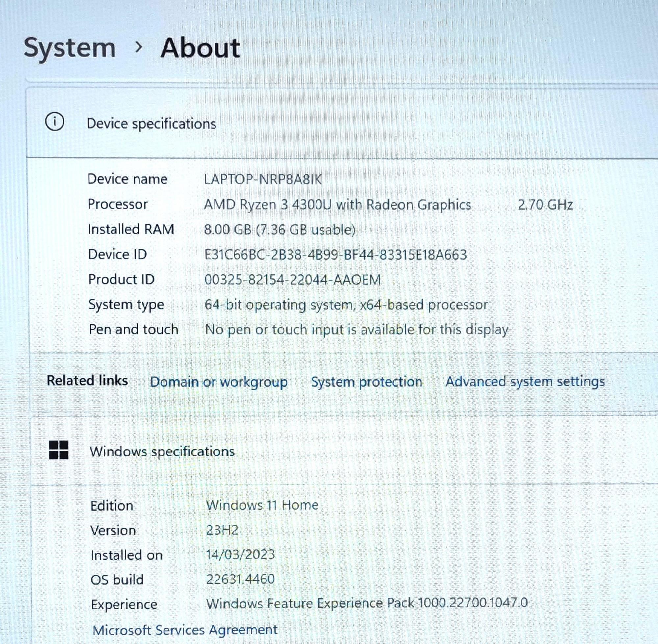Image resolution: width=658 pixels, height=644 pixels.
Task: Select the 2.70 GHz value
Action: click(x=545, y=205)
